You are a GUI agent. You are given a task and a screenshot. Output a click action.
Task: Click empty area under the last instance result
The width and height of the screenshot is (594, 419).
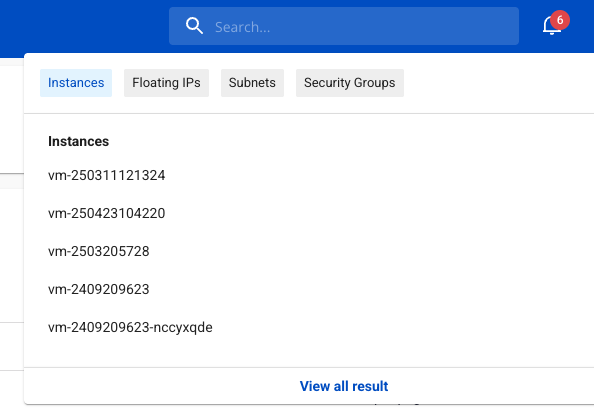click(309, 352)
